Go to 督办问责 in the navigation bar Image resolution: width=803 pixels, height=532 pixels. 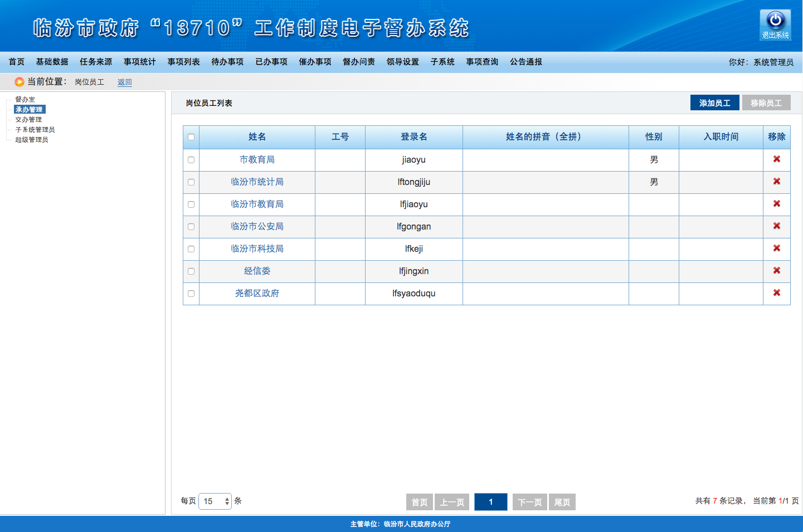(358, 62)
